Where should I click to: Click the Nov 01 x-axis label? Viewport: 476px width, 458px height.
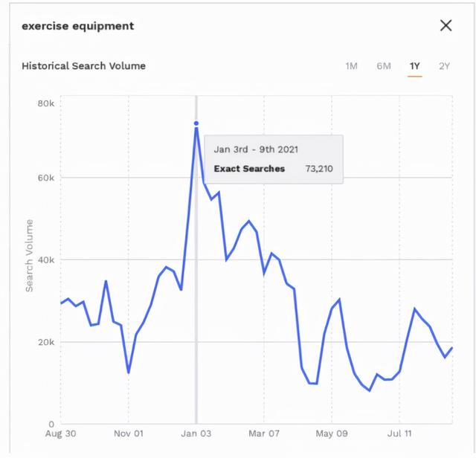click(x=129, y=432)
